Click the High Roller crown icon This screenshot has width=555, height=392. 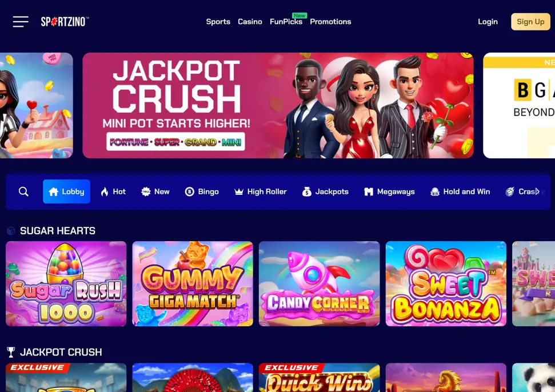pos(239,191)
